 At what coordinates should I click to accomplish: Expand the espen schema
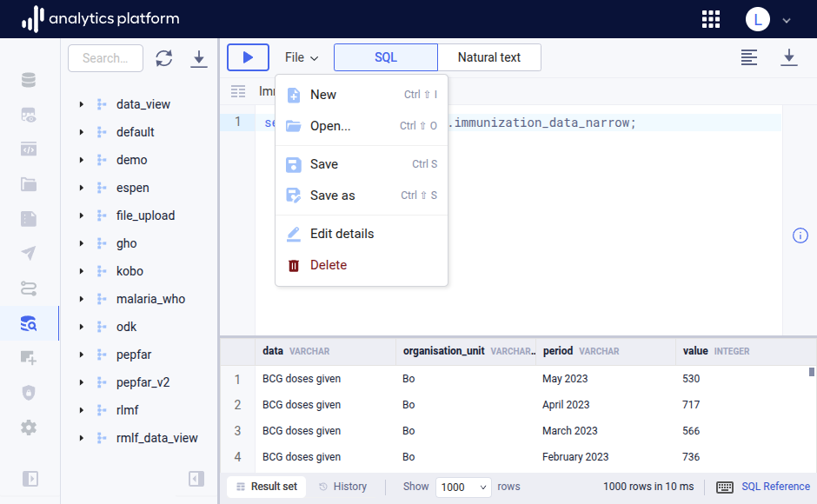click(82, 188)
